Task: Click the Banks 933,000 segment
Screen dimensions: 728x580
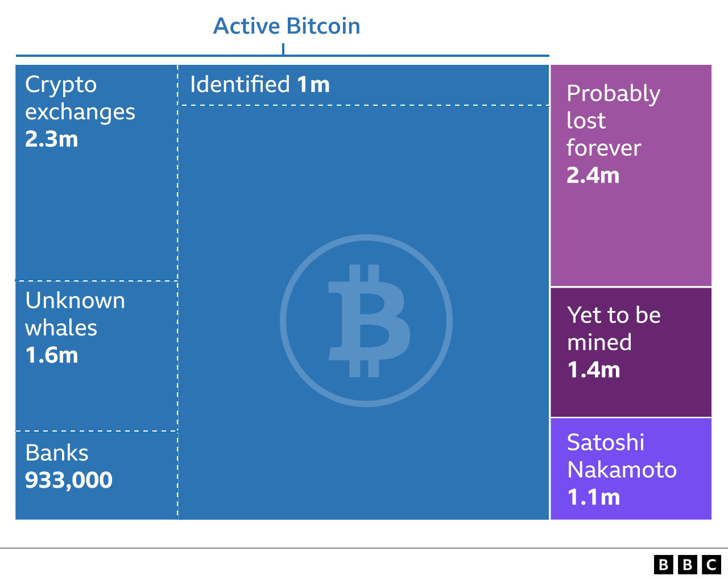Action: coord(96,475)
